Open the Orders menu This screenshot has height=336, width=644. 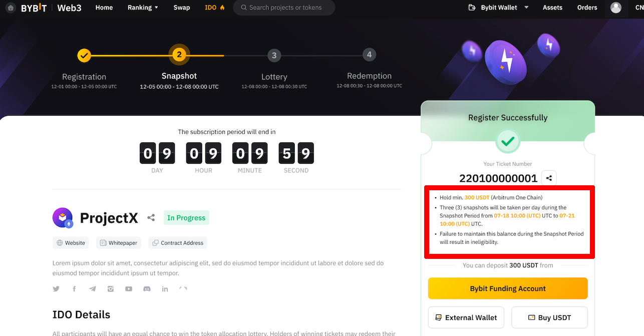coord(587,8)
